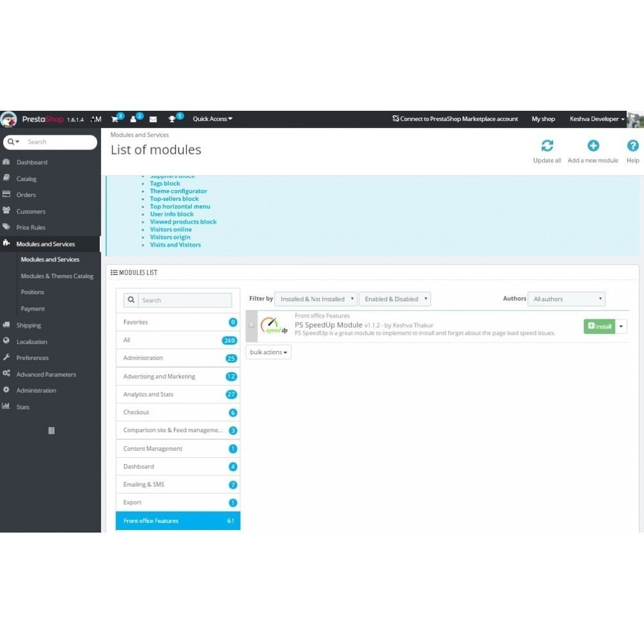Open Advanced Parameters in the sidebar
This screenshot has height=644, width=644.
(x=46, y=374)
